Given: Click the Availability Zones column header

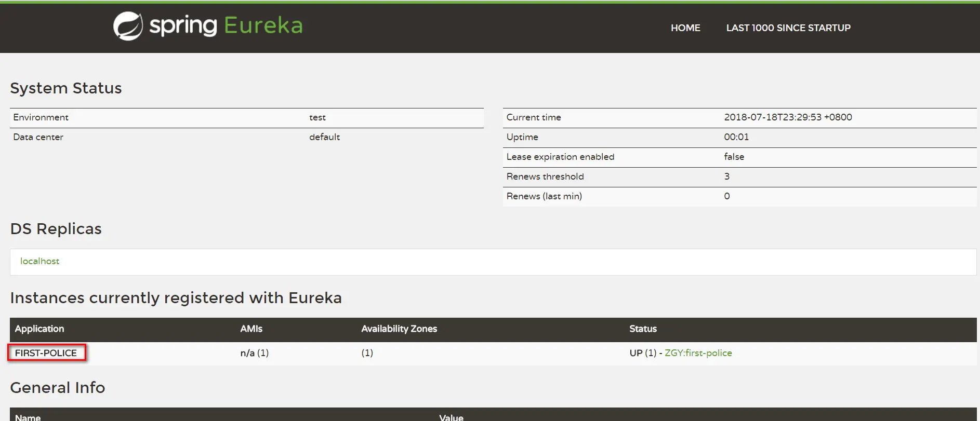Looking at the screenshot, I should 399,329.
